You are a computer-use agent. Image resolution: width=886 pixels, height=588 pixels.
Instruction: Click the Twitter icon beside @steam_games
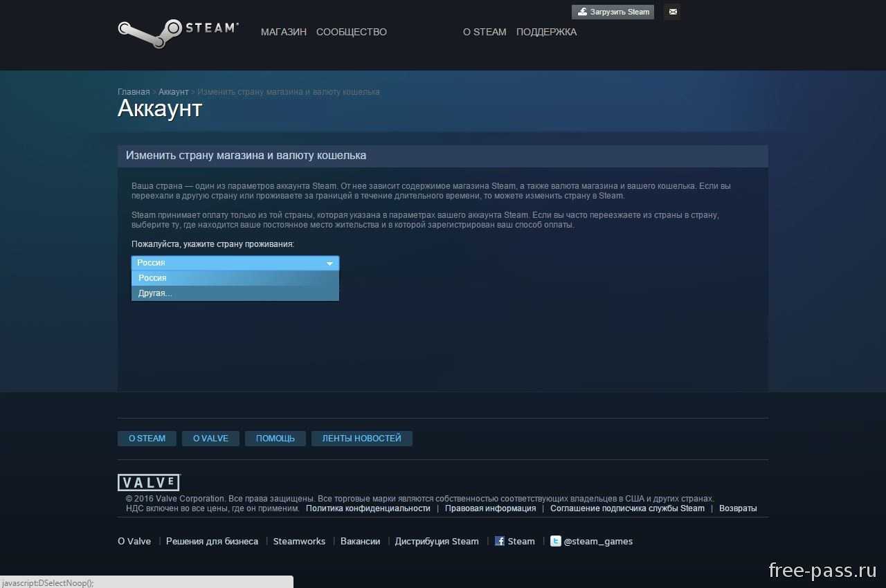tap(555, 541)
